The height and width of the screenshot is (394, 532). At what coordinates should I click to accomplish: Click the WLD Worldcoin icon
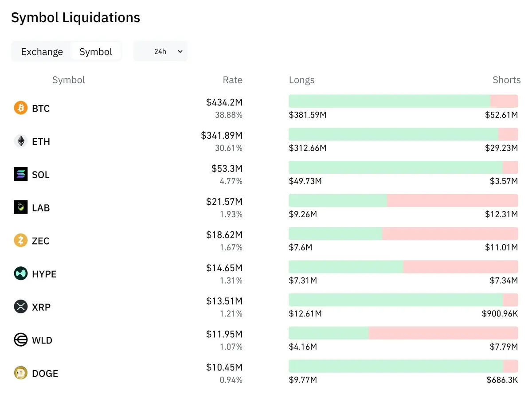click(x=21, y=340)
